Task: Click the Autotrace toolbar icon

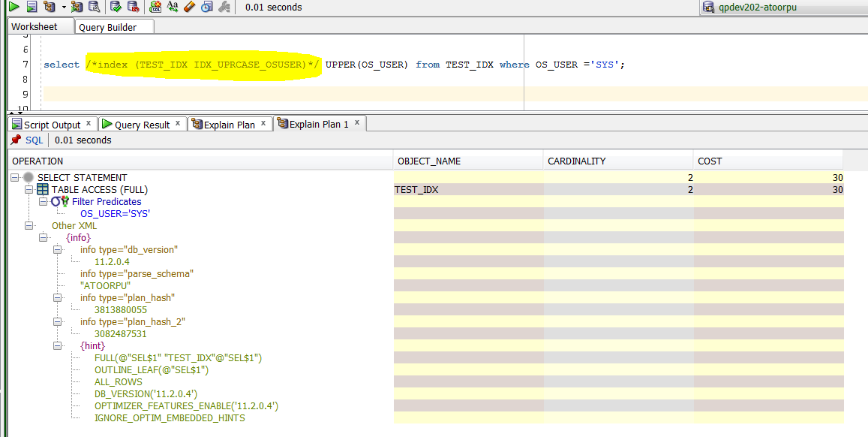Action: pos(77,7)
